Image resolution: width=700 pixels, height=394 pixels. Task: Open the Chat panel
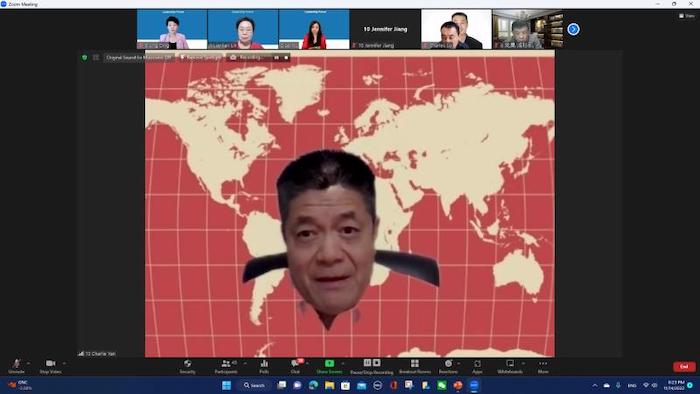[x=295, y=364]
